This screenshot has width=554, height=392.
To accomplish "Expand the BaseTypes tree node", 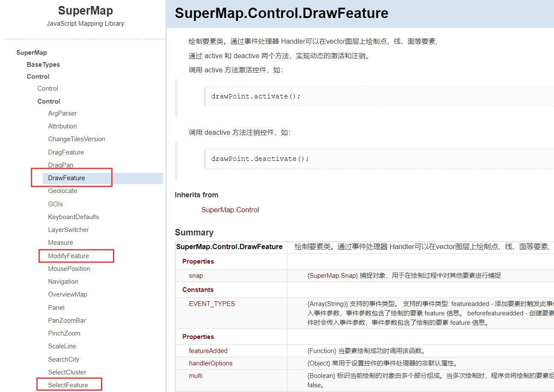I will [x=43, y=65].
